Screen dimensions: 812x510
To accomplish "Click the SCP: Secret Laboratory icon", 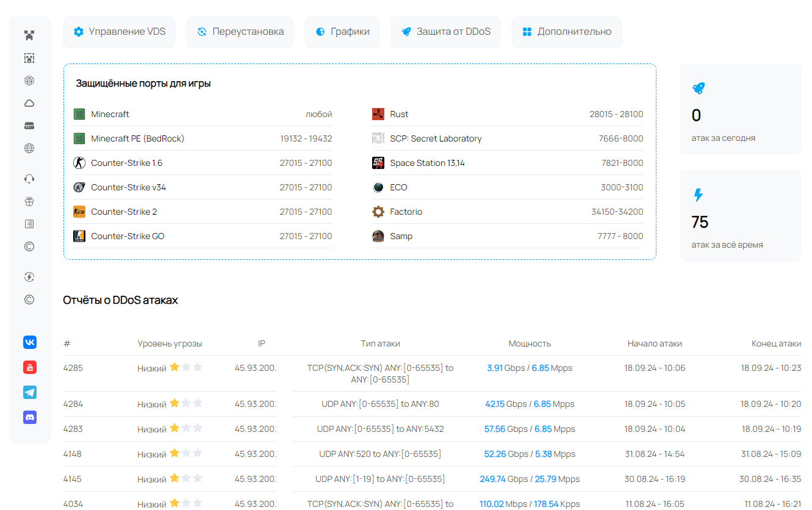I will click(378, 138).
